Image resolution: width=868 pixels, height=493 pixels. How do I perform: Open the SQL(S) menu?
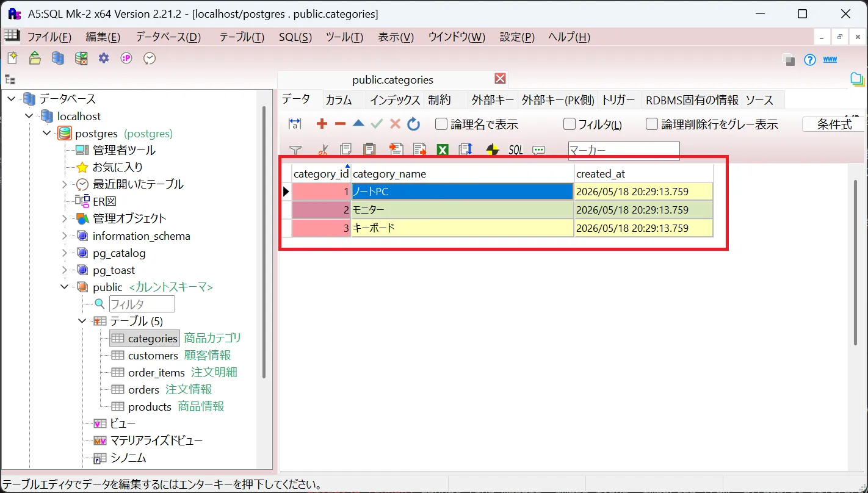point(295,37)
